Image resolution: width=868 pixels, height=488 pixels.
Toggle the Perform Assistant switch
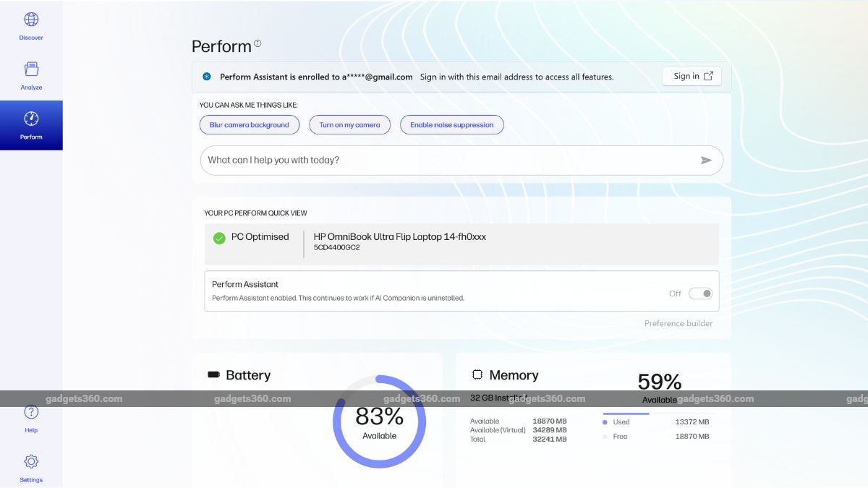coord(700,294)
